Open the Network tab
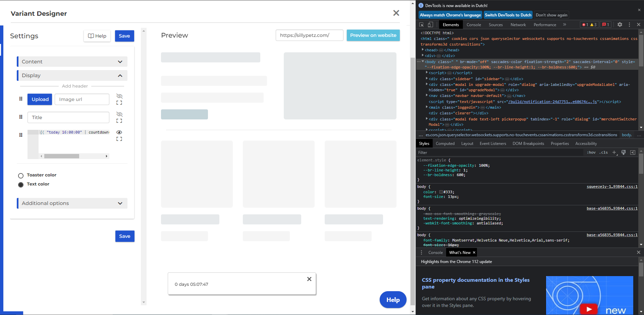This screenshot has height=315, width=644. click(x=518, y=24)
